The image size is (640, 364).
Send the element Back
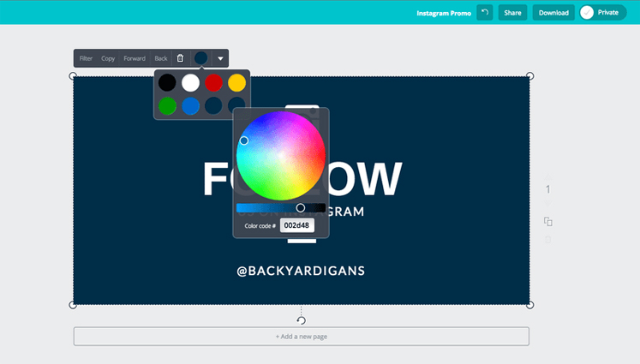(x=161, y=58)
